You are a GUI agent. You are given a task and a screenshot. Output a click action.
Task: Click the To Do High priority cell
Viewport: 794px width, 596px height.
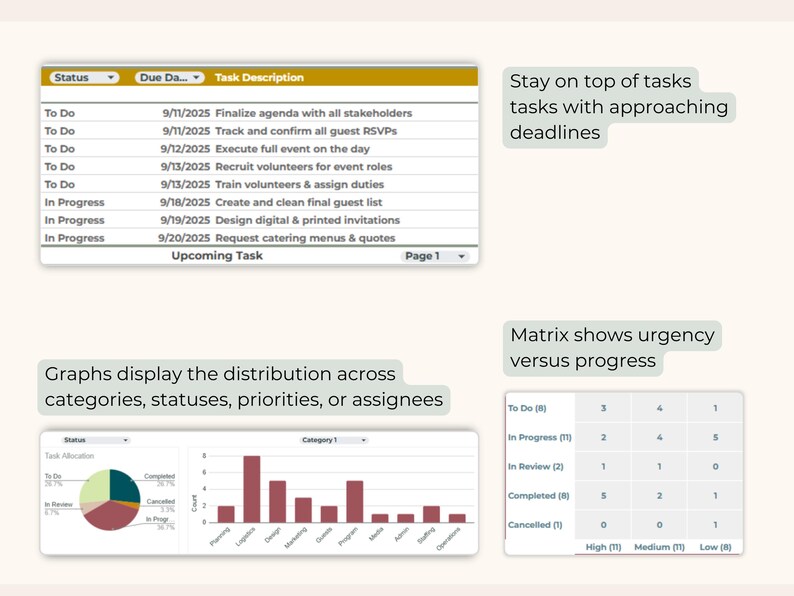point(603,408)
